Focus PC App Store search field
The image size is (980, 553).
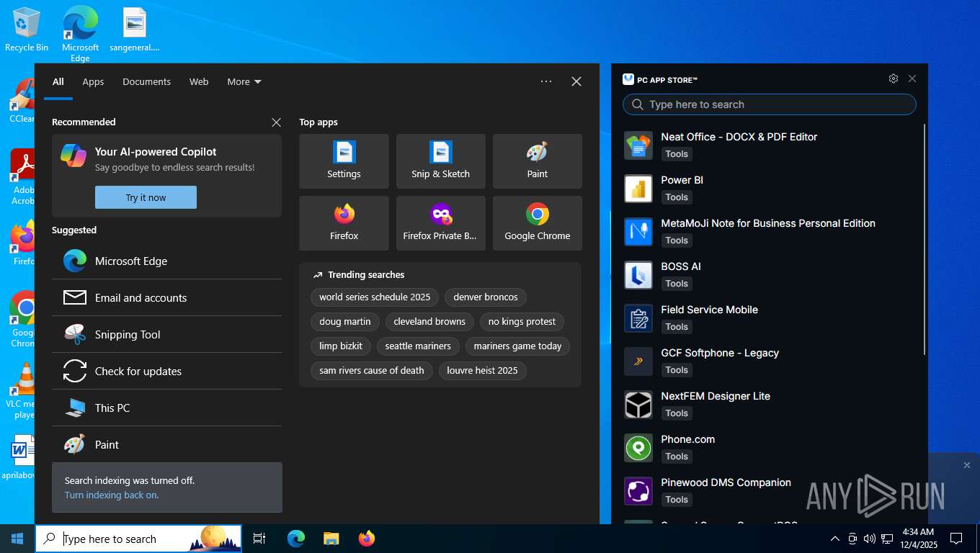point(770,104)
